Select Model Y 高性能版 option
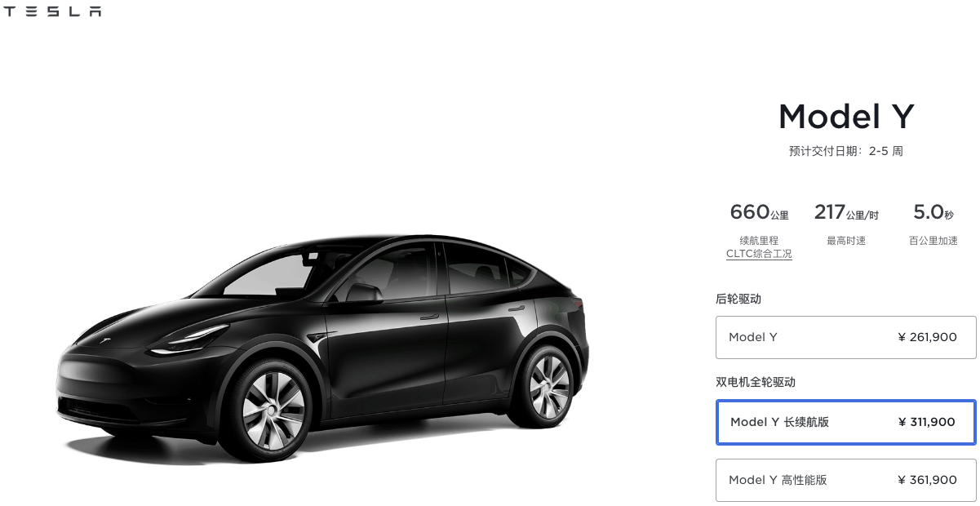This screenshot has width=980, height=506. point(845,480)
